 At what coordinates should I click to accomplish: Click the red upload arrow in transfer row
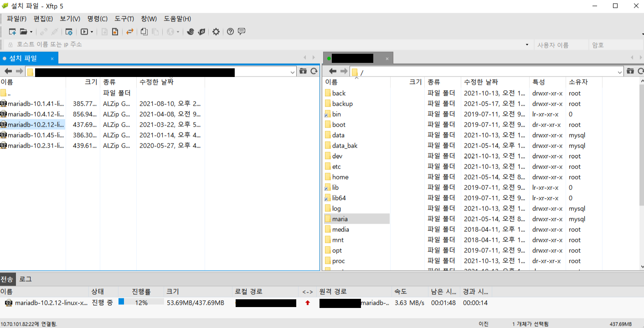308,302
